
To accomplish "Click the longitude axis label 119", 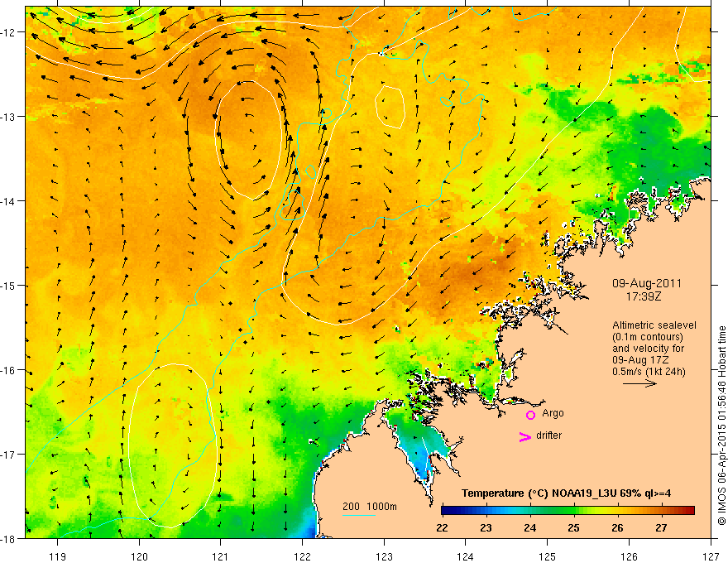I will [58, 556].
